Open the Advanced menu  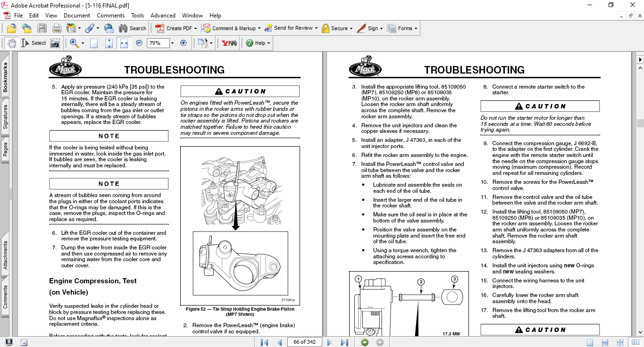point(163,16)
